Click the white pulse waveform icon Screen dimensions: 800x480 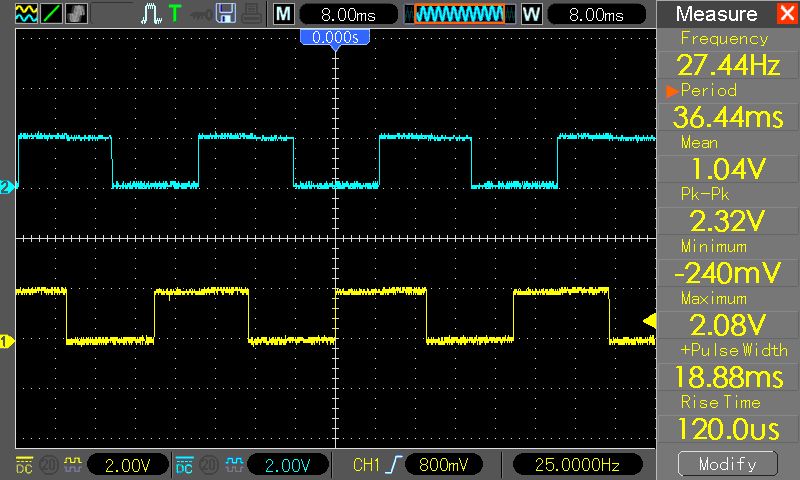pos(151,14)
